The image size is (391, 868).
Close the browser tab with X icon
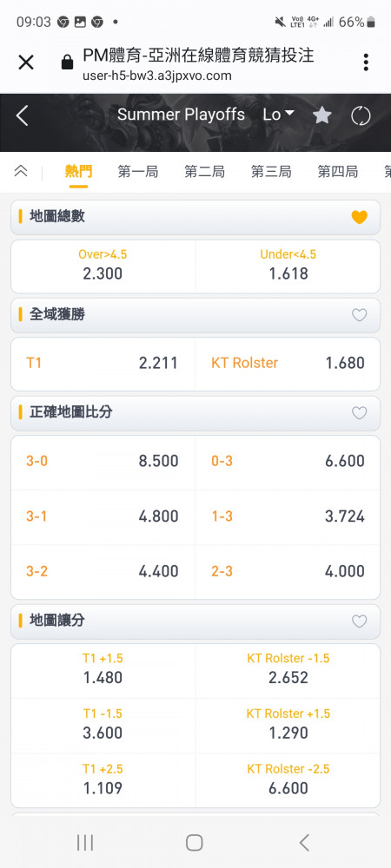point(26,62)
